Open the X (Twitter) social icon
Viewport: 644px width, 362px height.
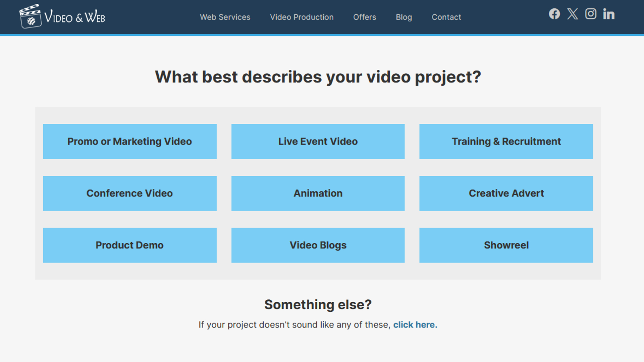pyautogui.click(x=572, y=14)
